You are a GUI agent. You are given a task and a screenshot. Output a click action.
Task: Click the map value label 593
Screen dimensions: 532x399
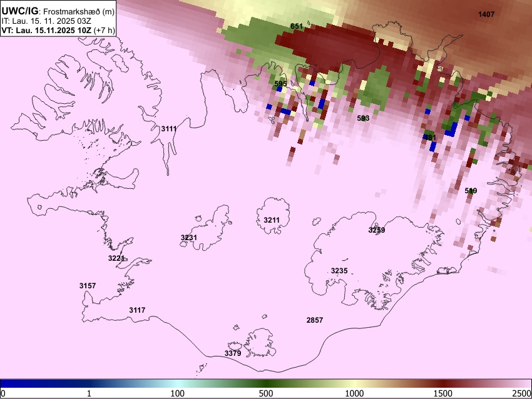click(363, 118)
